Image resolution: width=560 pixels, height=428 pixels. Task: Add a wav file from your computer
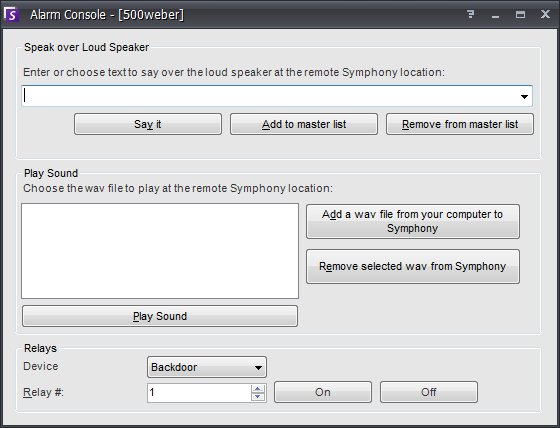(x=413, y=221)
